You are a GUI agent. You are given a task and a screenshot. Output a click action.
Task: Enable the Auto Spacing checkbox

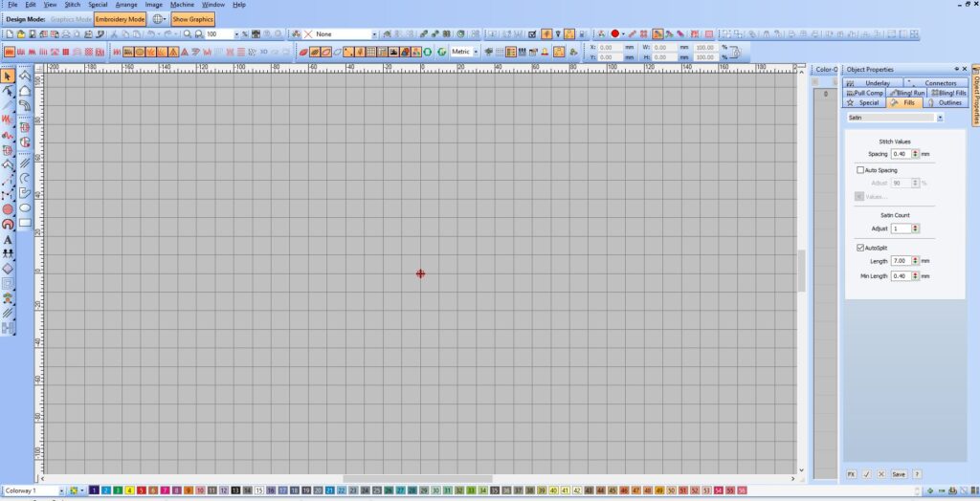click(x=860, y=170)
